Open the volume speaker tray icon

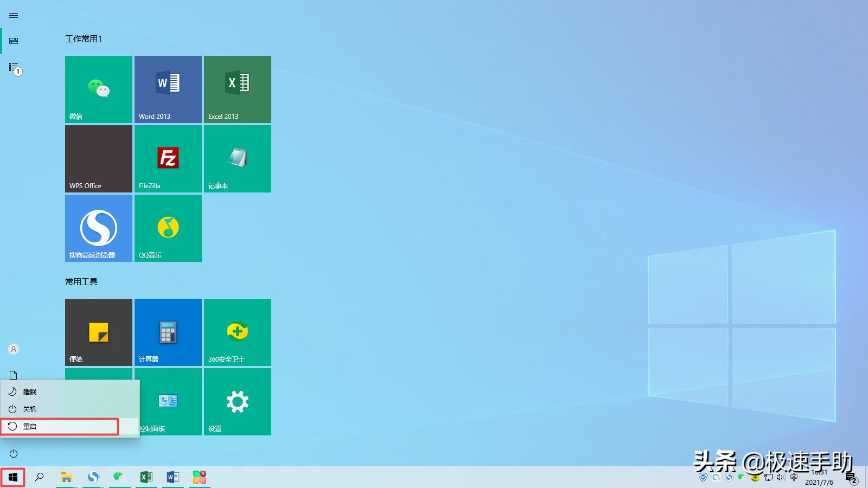(x=781, y=478)
